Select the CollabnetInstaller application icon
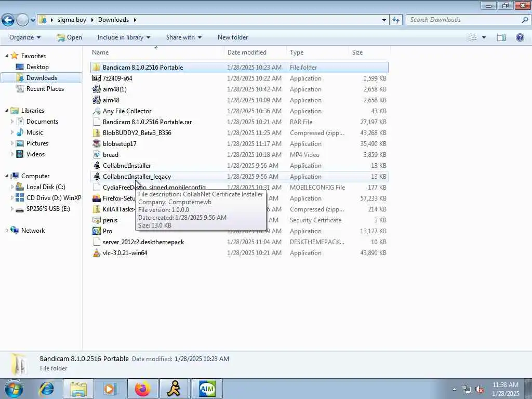Image resolution: width=532 pixels, height=399 pixels. (x=96, y=166)
